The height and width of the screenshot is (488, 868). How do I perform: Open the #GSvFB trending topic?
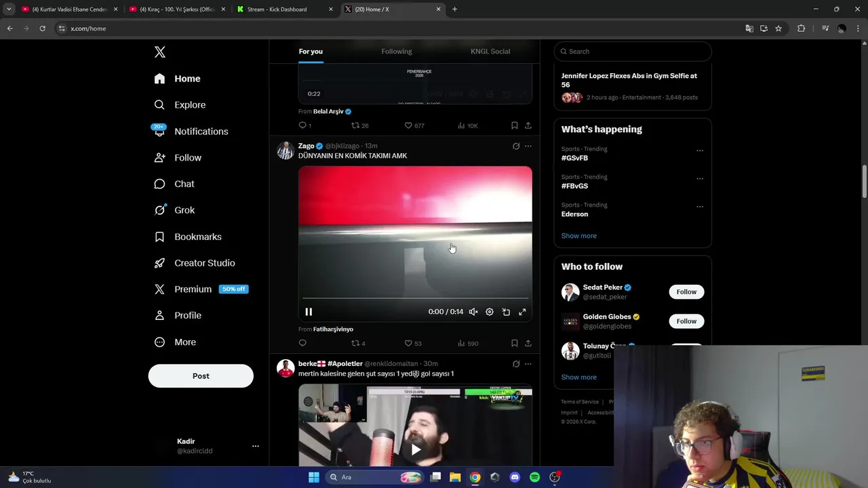(575, 158)
